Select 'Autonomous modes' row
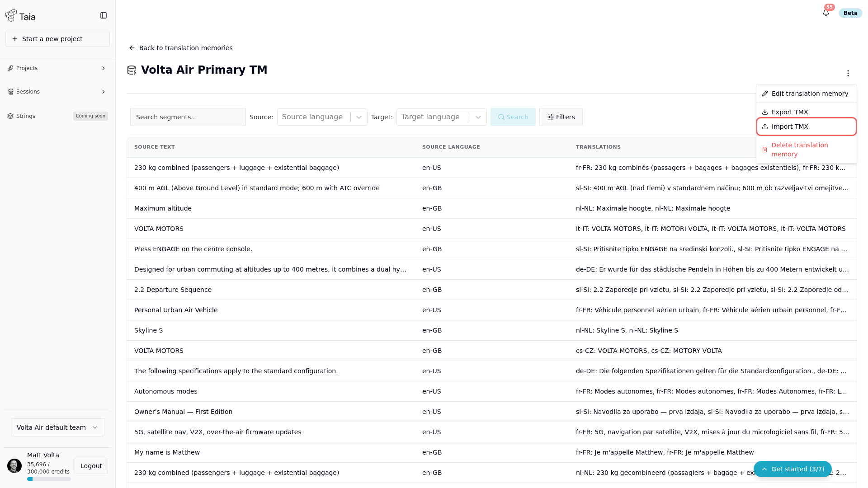The image size is (868, 488). [x=491, y=391]
